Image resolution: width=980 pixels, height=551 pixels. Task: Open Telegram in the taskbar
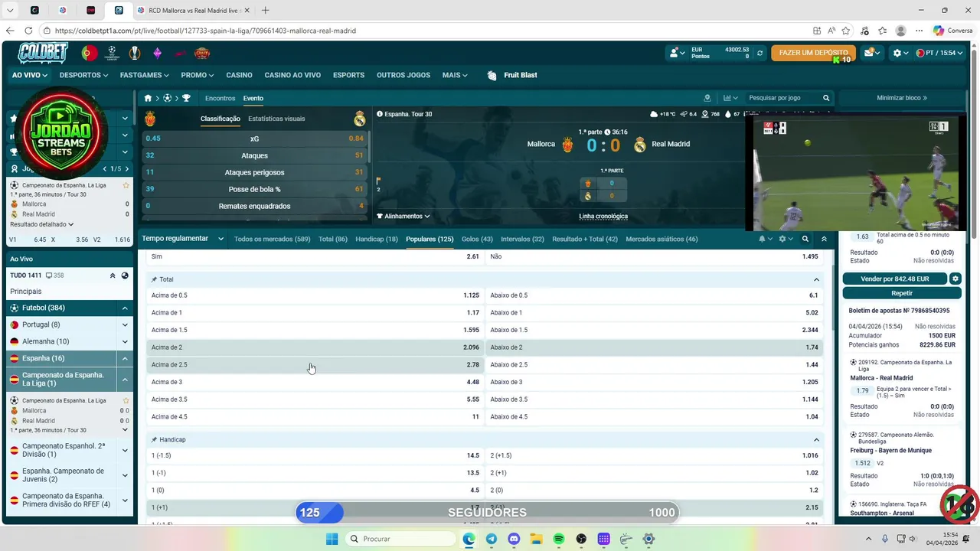tap(491, 539)
